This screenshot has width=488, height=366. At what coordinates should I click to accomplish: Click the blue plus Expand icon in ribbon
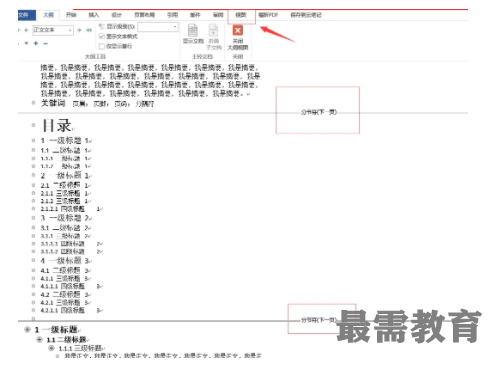coord(36,43)
